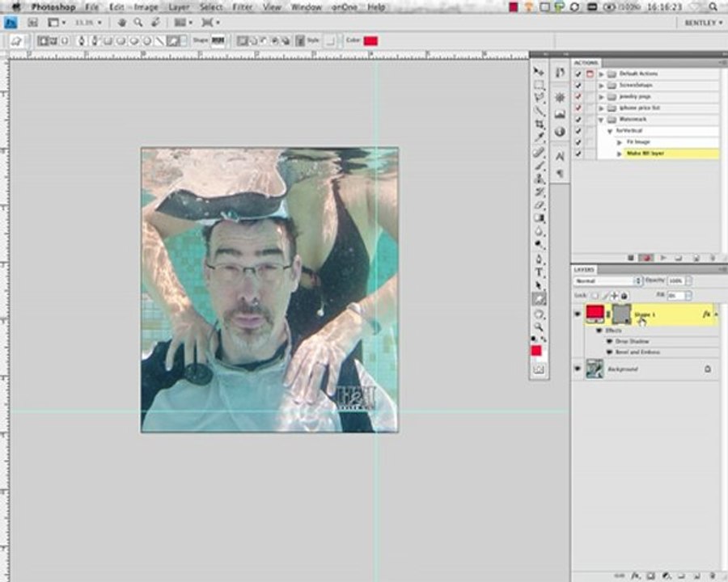The height and width of the screenshot is (582, 728).
Task: Add a layer style with the fx button
Action: click(x=636, y=576)
